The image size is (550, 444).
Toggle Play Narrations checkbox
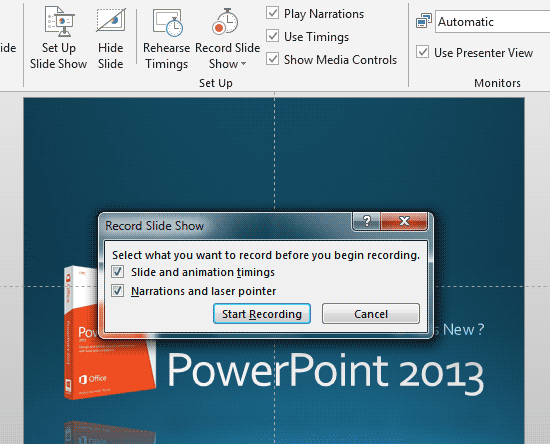pos(273,13)
